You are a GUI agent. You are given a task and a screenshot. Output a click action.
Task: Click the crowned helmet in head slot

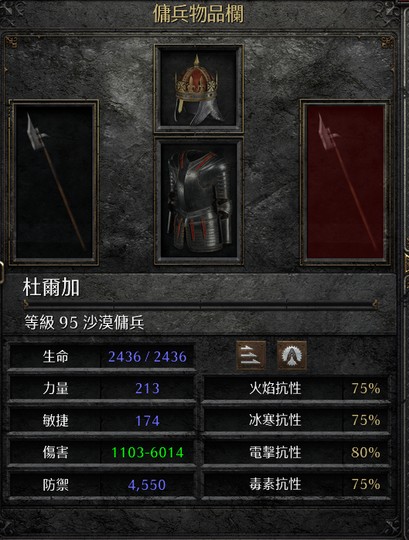[199, 89]
